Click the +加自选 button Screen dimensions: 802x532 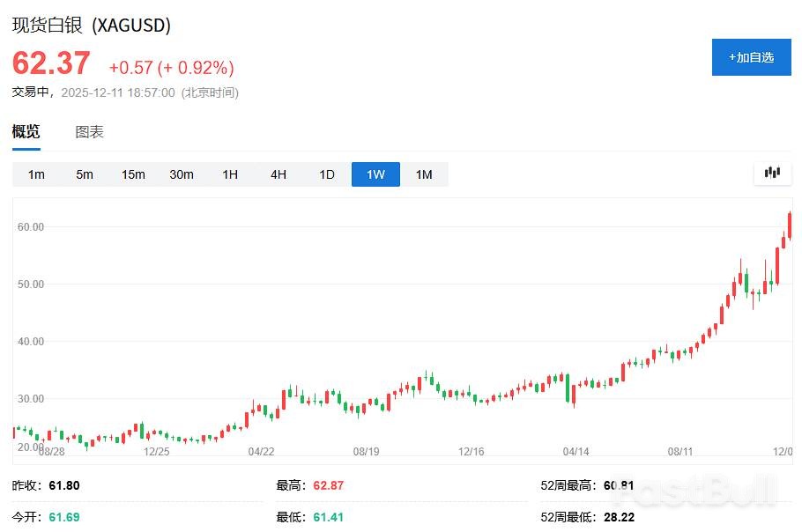[x=751, y=57]
